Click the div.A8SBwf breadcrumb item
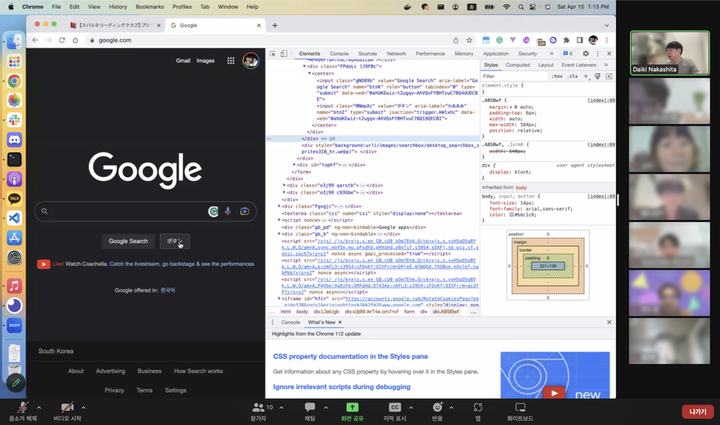The height and width of the screenshot is (425, 720). [x=445, y=312]
